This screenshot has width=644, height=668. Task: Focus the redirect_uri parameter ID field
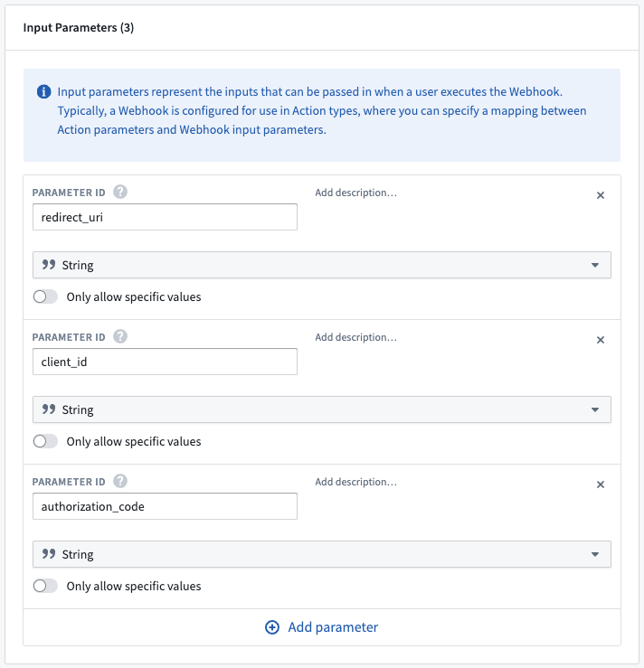(165, 217)
